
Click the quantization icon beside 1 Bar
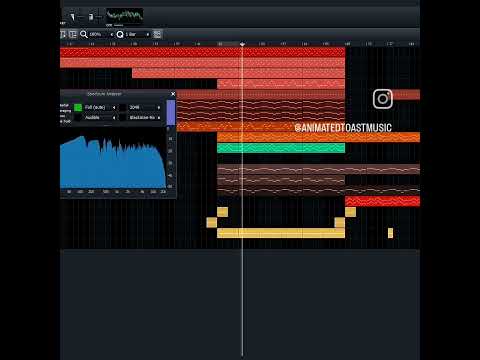click(120, 34)
